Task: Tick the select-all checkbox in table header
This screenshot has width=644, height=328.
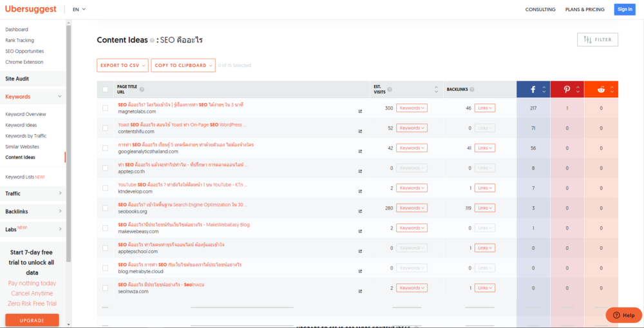Action: [105, 89]
